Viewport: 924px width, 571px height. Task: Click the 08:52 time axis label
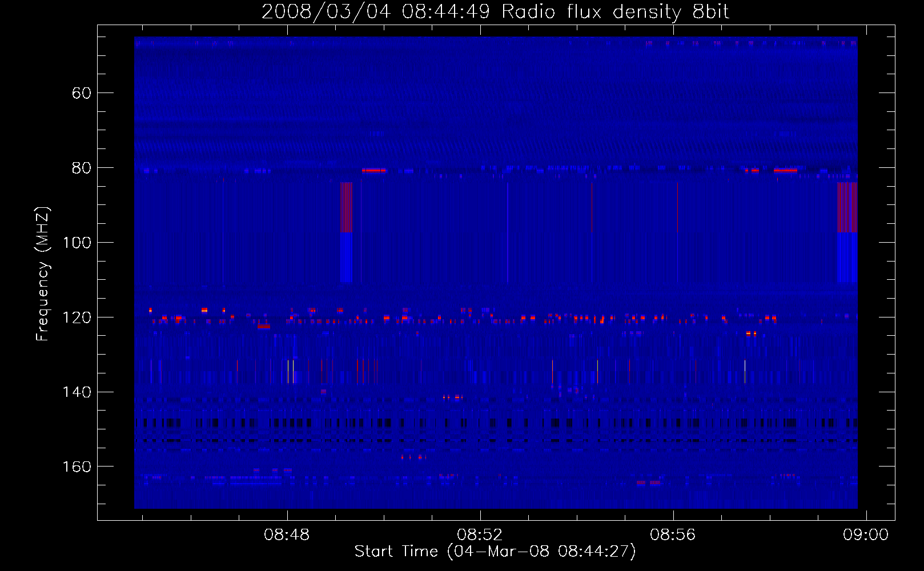[x=480, y=534]
